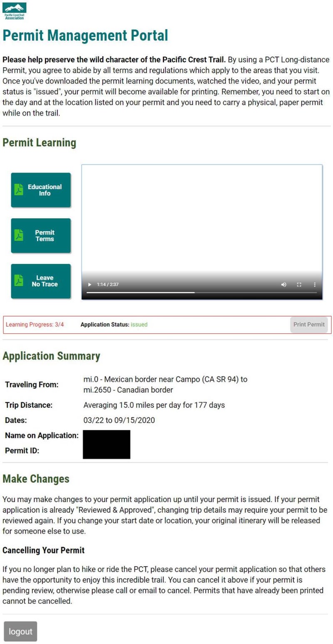Open the Leave No Trace document
333x644 pixels.
41,281
